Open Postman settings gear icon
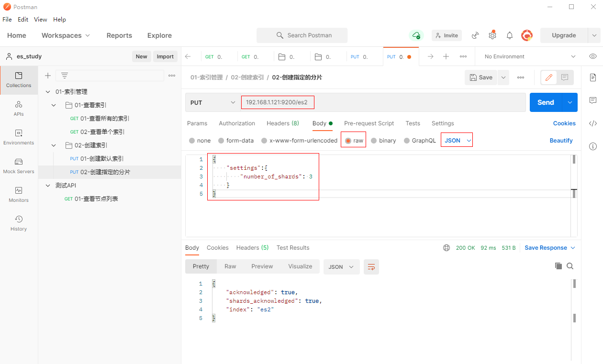603x364 pixels. 492,35
